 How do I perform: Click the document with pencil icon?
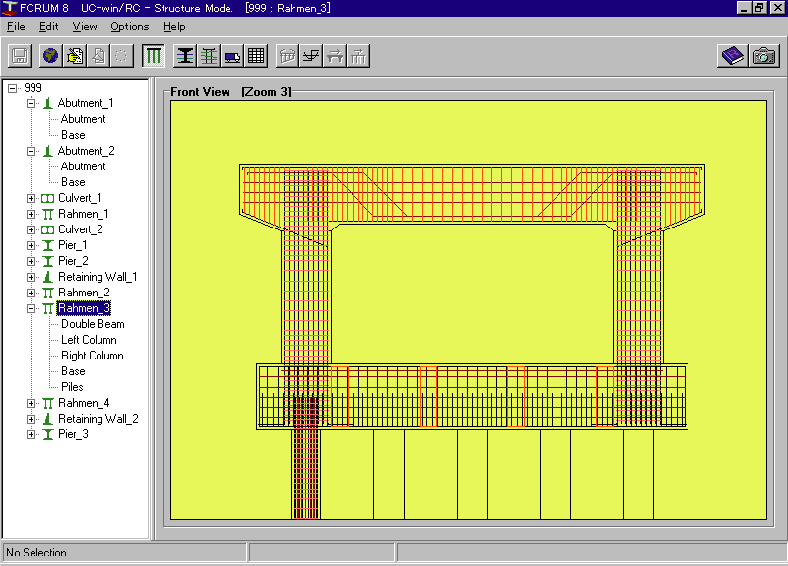pos(74,56)
